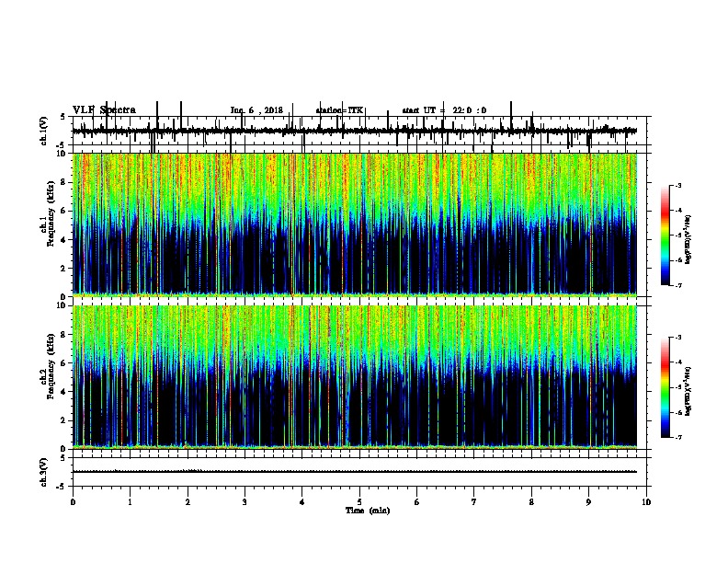This screenshot has height=563, width=728.
Task: Click time axis tick label "6"
Action: pyautogui.click(x=417, y=502)
